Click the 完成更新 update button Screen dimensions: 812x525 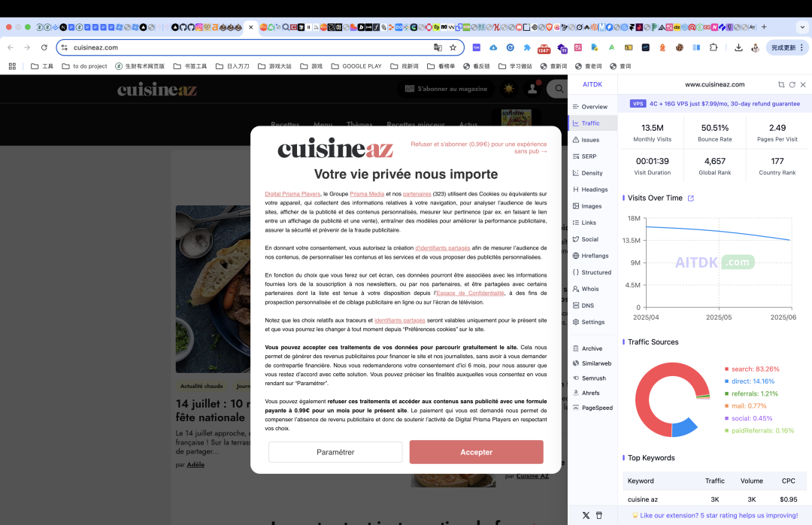click(787, 47)
